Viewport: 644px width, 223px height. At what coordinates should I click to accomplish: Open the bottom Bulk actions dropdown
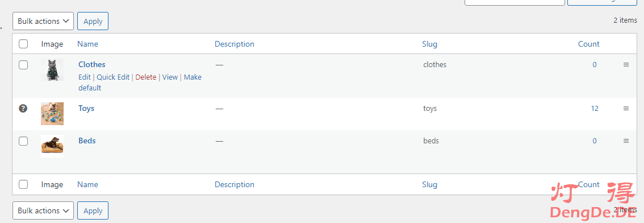point(43,210)
